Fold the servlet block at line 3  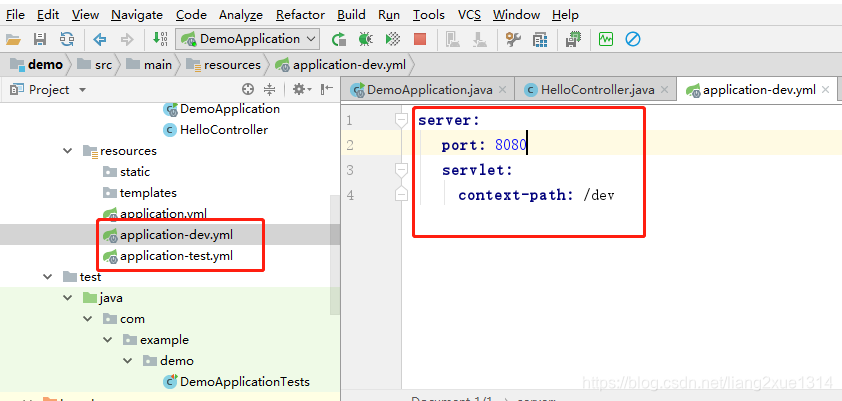click(x=401, y=171)
